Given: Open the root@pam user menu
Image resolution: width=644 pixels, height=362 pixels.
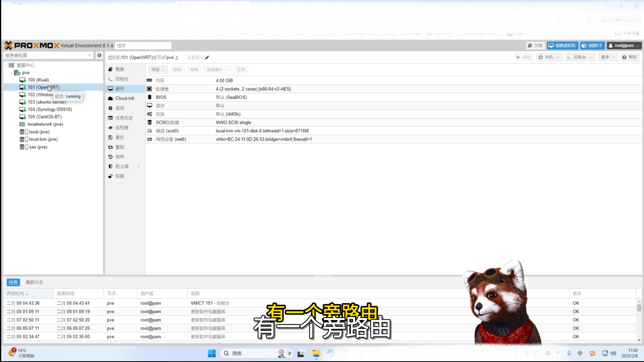Looking at the screenshot, I should 624,46.
